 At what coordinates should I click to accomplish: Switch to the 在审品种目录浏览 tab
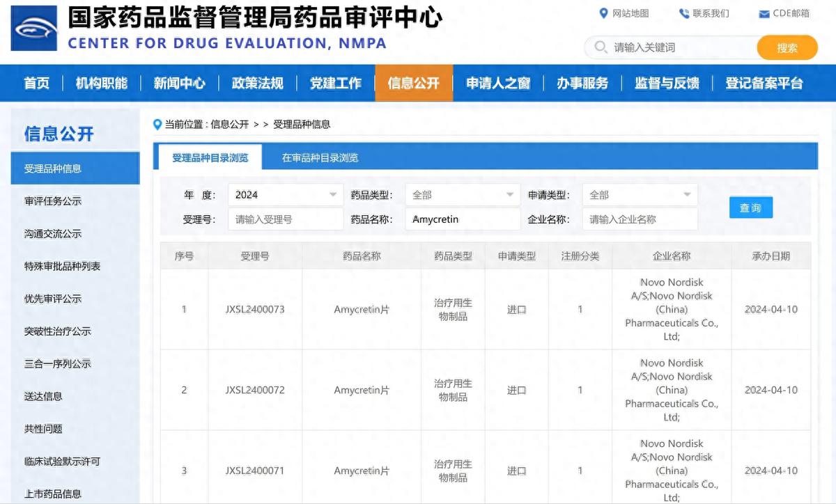pyautogui.click(x=319, y=157)
